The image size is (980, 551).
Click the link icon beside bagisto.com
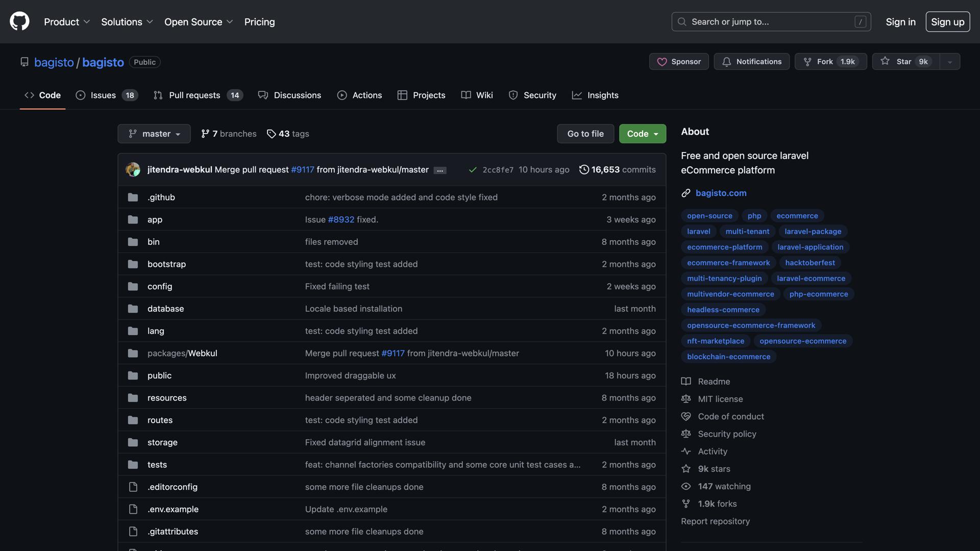click(686, 193)
